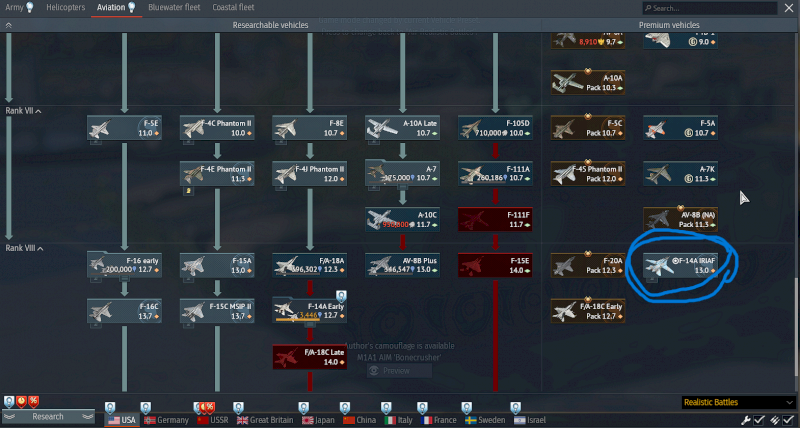Screen dimensions: 800x428
Task: Select the USA nation tab
Action: pyautogui.click(x=122, y=420)
